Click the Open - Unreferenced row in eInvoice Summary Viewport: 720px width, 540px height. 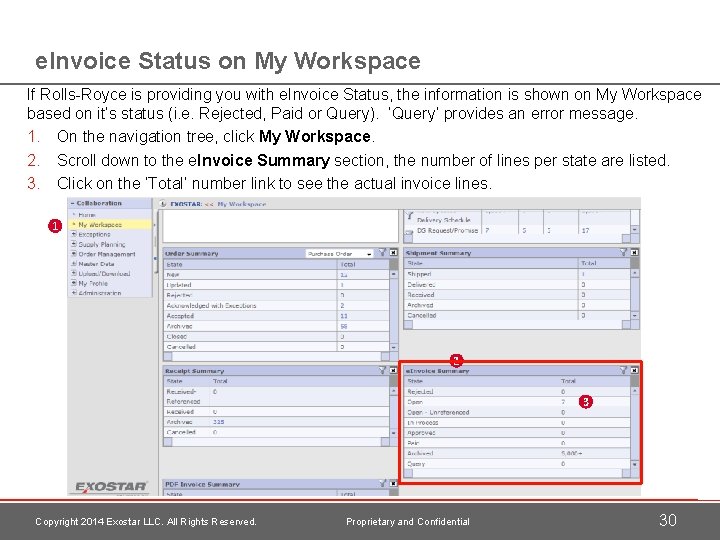pos(518,412)
